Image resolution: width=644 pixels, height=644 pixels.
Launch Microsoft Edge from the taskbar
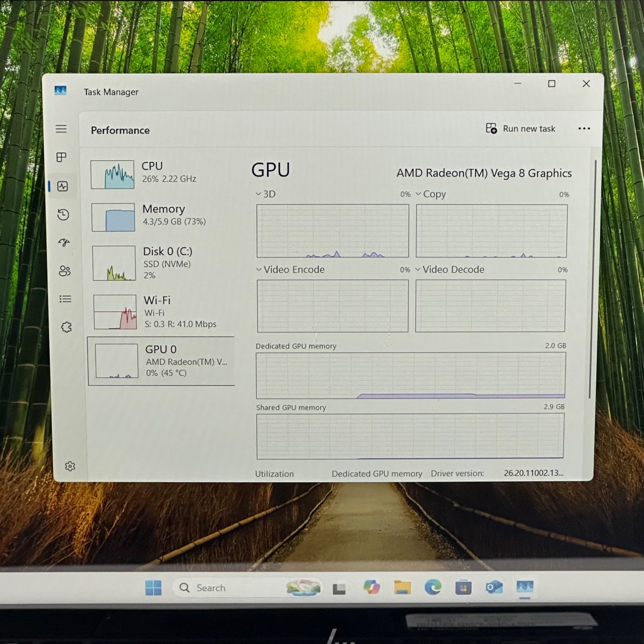[433, 587]
